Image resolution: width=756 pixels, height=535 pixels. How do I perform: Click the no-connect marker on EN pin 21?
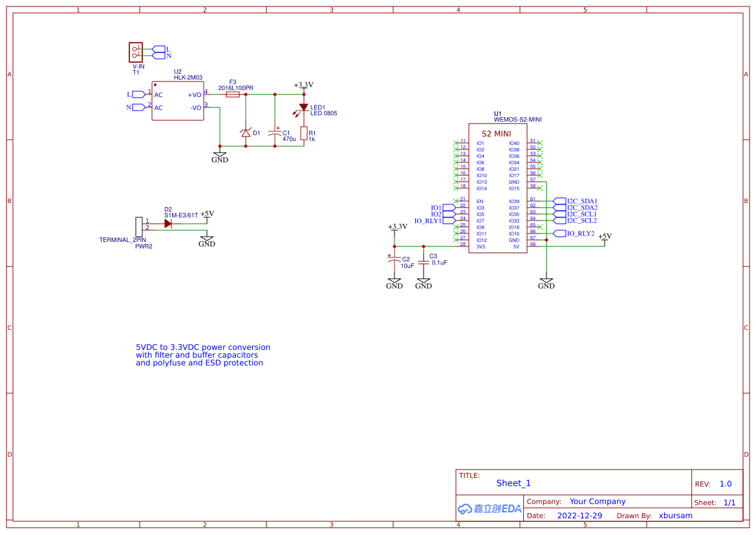(x=456, y=201)
